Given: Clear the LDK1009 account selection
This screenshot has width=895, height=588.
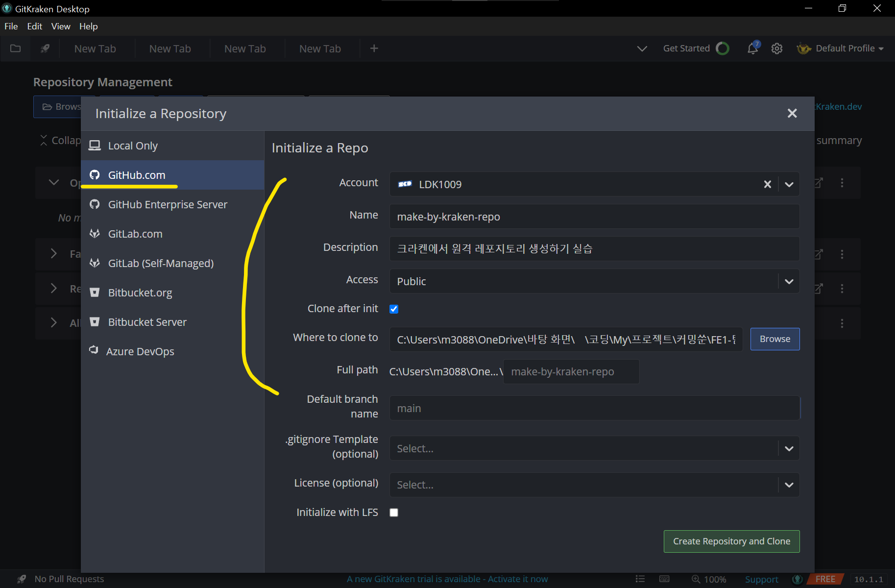Looking at the screenshot, I should tap(768, 184).
